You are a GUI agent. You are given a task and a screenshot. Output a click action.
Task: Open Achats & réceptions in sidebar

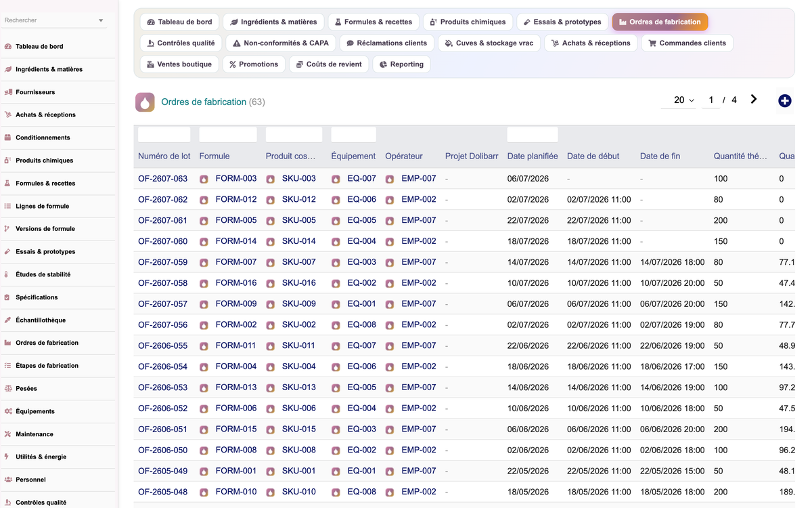[x=46, y=114]
